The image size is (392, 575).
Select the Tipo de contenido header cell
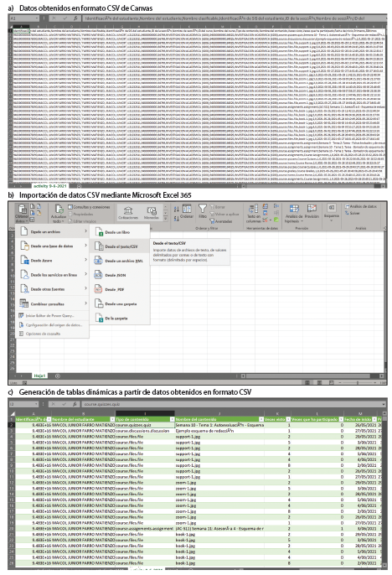[x=145, y=419]
